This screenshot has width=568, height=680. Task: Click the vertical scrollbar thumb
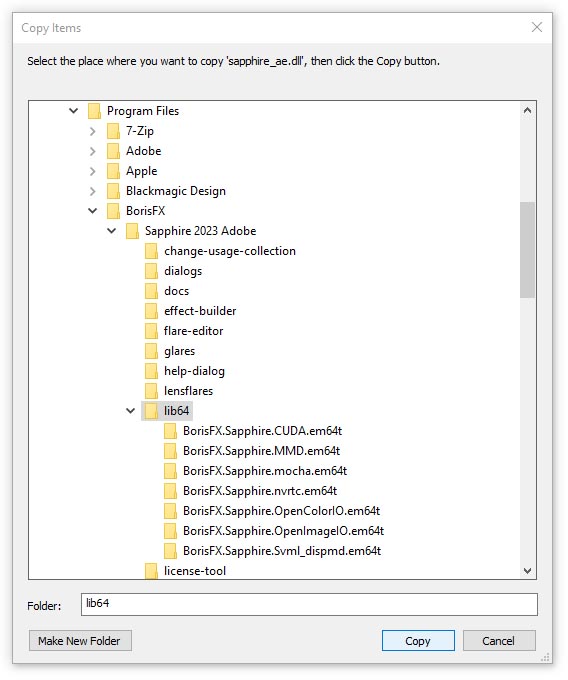(x=527, y=250)
